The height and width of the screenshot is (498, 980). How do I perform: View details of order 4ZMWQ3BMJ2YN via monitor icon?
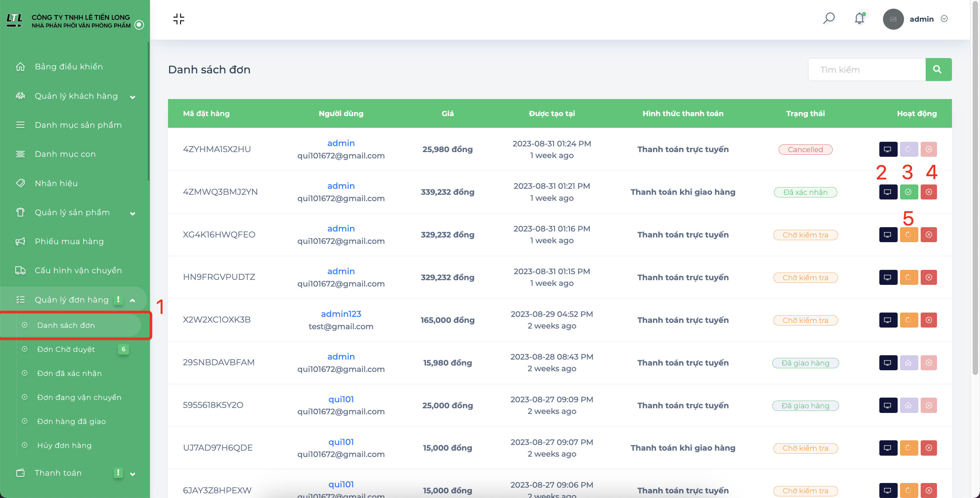pos(888,192)
